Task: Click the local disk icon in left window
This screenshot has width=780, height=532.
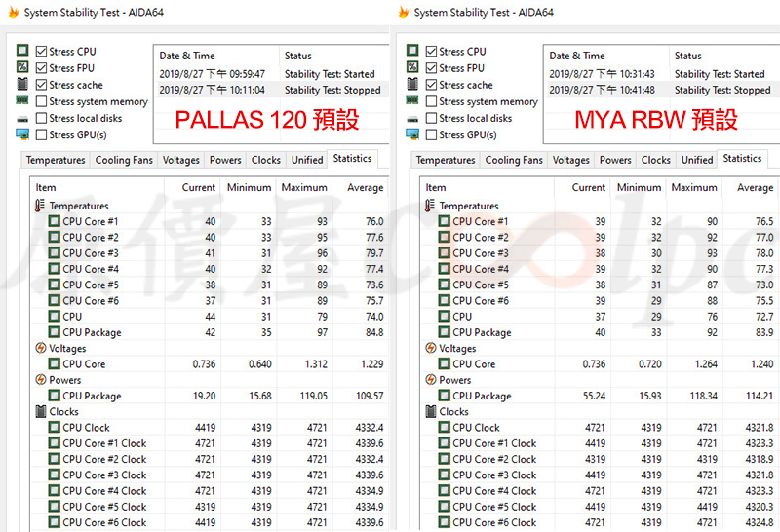Action: pos(22,119)
